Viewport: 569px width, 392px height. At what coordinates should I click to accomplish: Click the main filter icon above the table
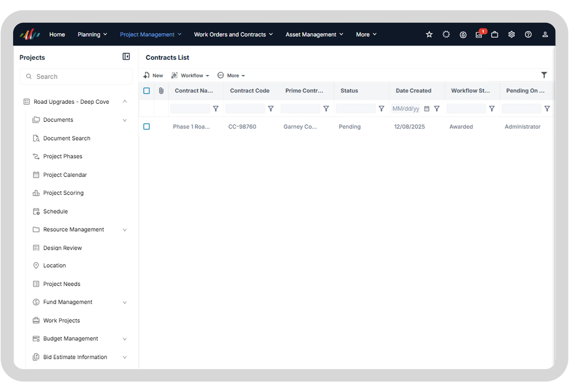pyautogui.click(x=544, y=75)
